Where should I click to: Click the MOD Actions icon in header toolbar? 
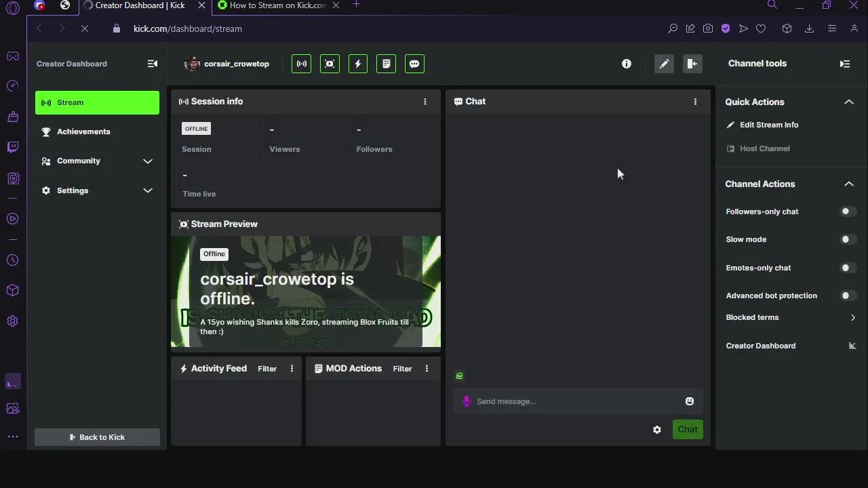386,64
